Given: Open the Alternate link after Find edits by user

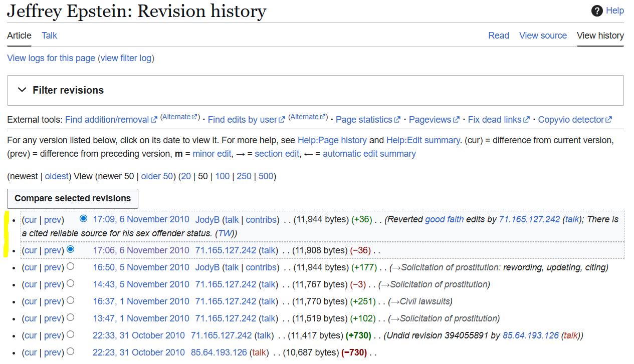Looking at the screenshot, I should [x=307, y=117].
